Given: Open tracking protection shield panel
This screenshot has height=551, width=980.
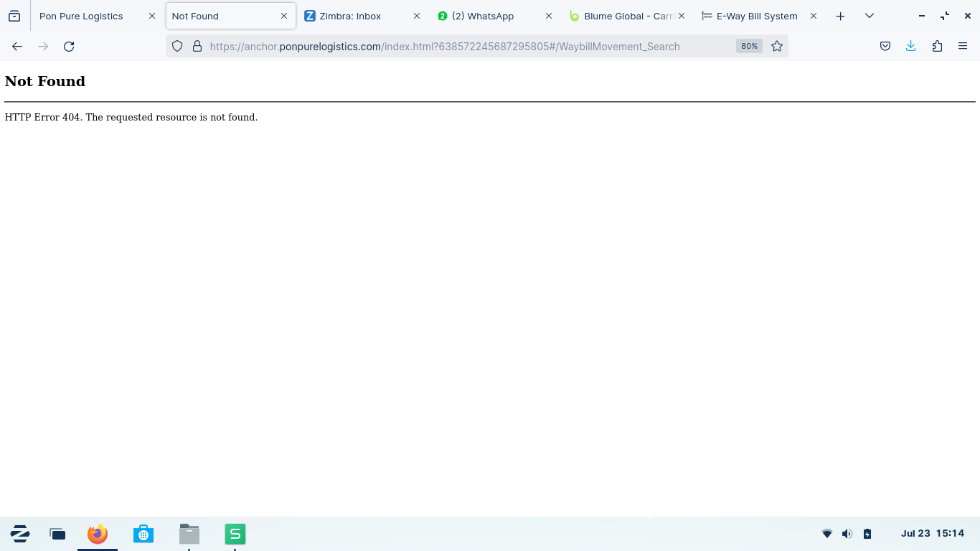Looking at the screenshot, I should pyautogui.click(x=178, y=47).
